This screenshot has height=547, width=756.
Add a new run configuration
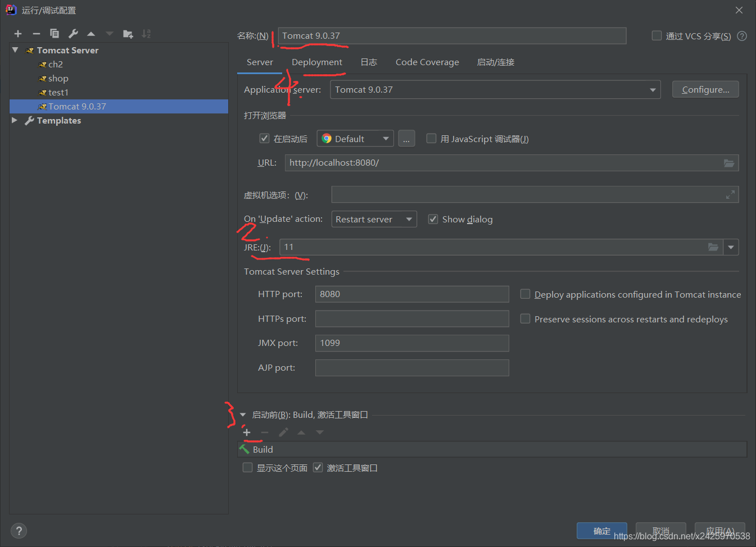18,34
